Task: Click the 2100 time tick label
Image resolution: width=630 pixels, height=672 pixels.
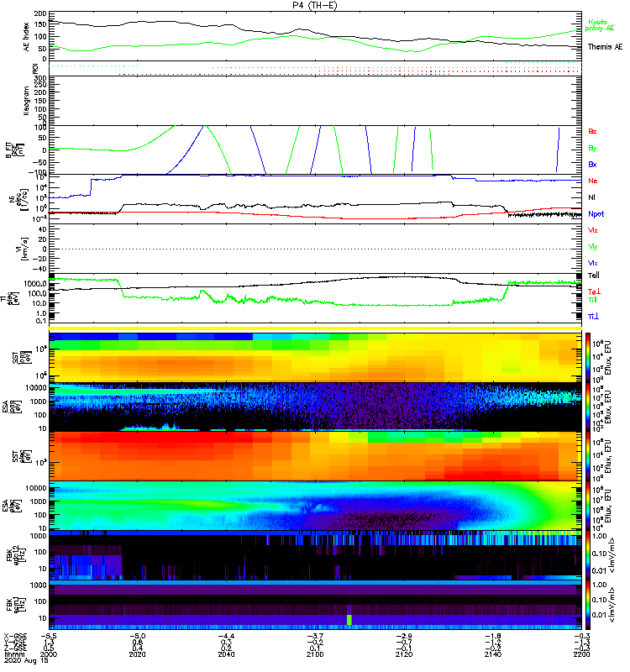Action: [x=315, y=654]
